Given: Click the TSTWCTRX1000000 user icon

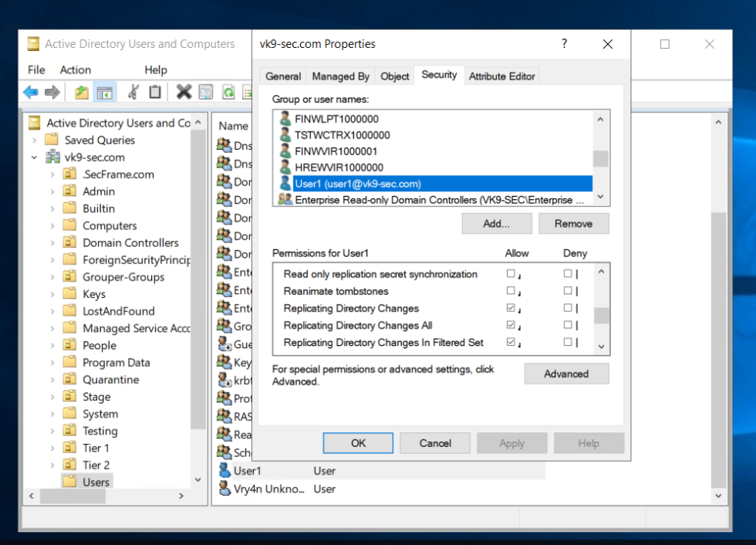Looking at the screenshot, I should [285, 135].
